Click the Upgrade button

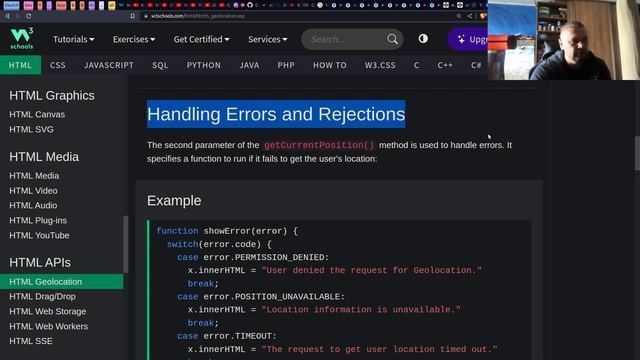[469, 39]
